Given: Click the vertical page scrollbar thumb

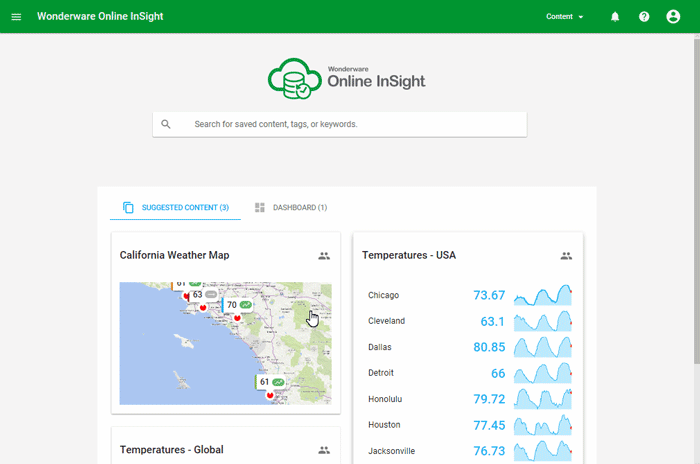Looking at the screenshot, I should pos(696,201).
